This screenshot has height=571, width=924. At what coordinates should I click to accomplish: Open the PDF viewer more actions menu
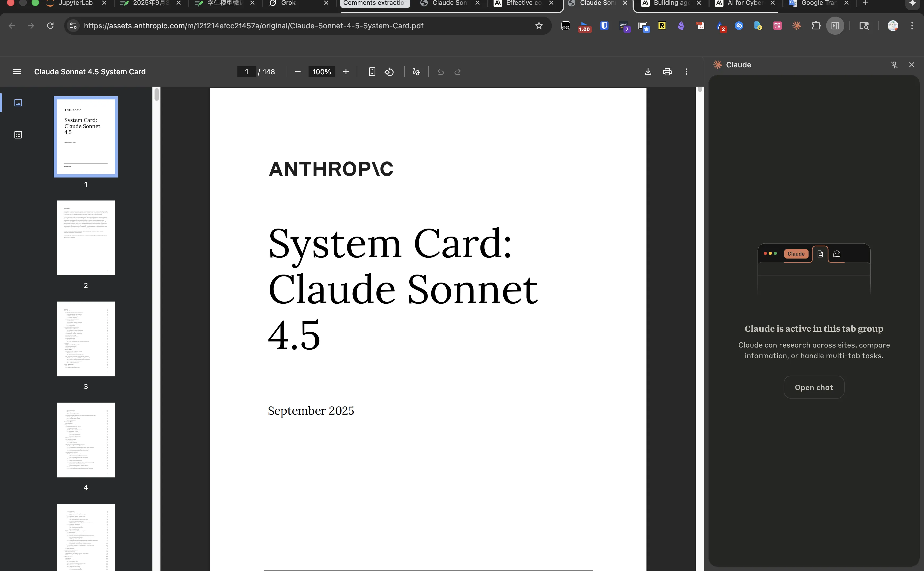(687, 72)
